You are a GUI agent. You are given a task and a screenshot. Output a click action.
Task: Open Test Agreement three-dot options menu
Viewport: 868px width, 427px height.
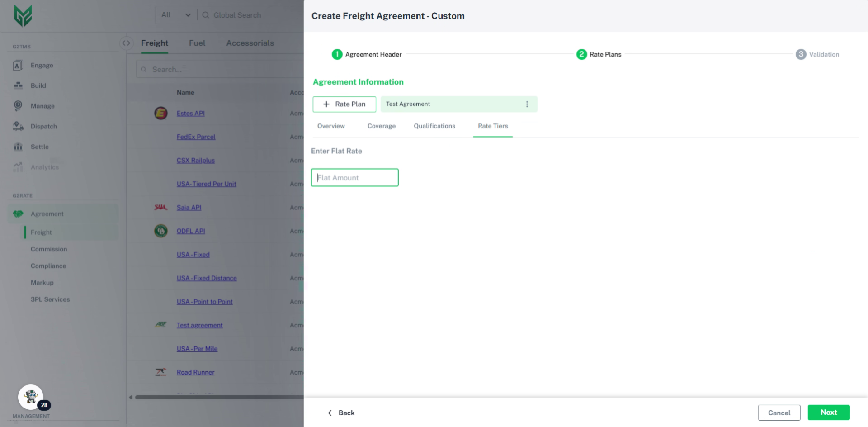(527, 104)
